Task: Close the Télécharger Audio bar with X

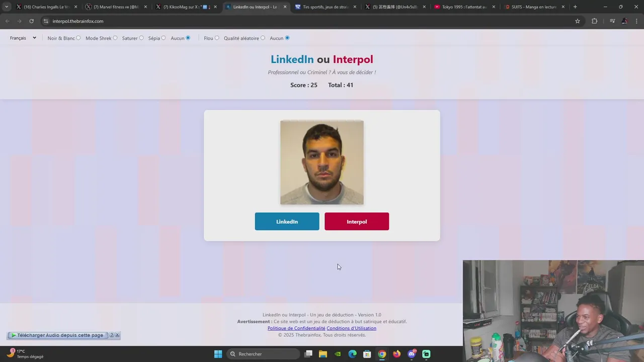Action: point(117,335)
